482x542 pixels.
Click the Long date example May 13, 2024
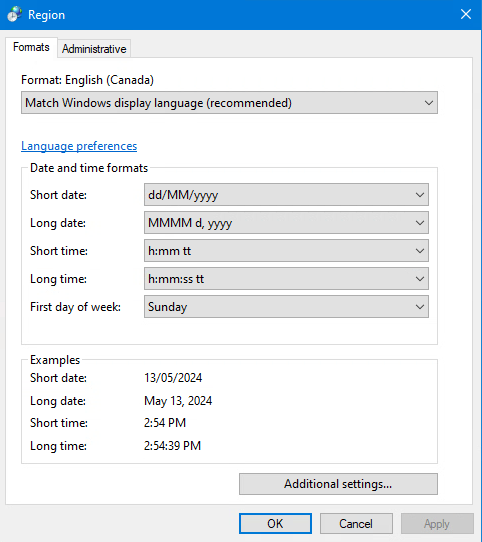178,401
